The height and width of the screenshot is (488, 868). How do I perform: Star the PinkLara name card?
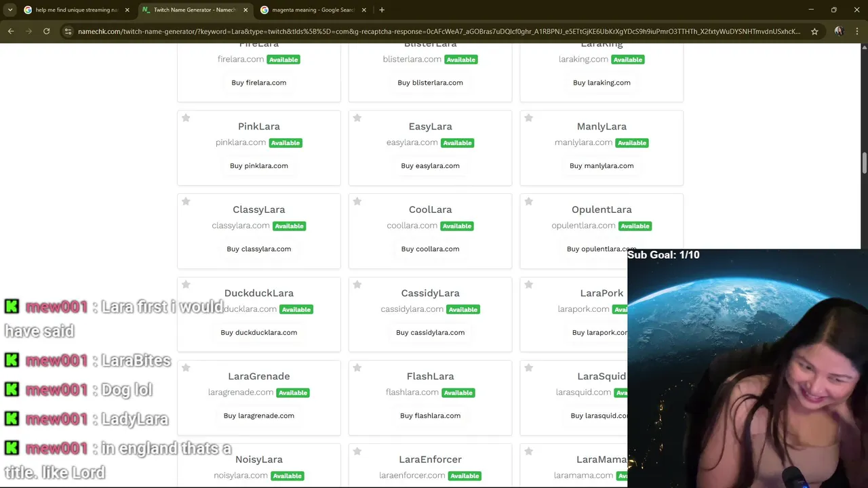186,118
